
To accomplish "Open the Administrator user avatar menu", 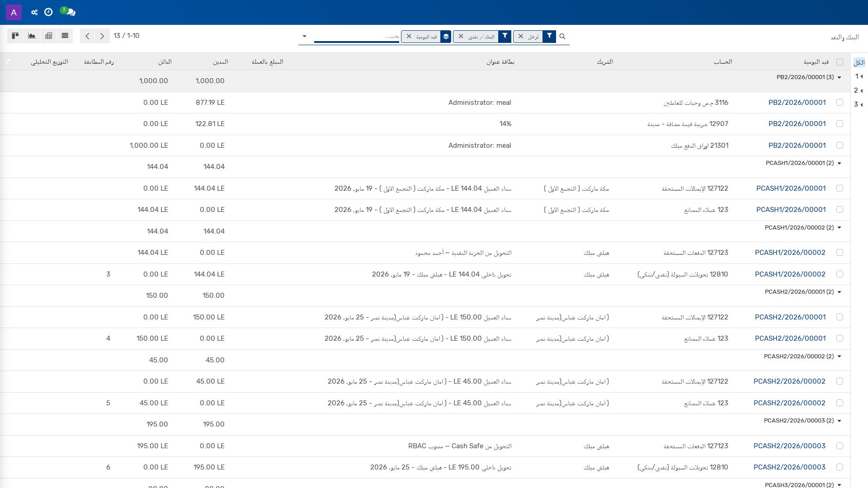I will pos(14,12).
